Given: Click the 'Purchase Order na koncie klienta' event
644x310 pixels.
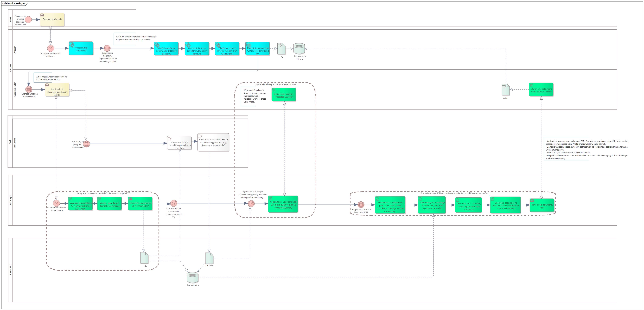Looking at the screenshot, I should tap(29, 89).
